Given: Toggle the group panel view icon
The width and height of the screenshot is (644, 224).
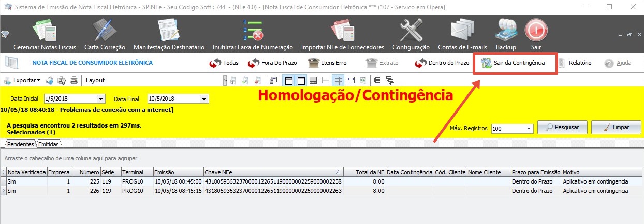Looking at the screenshot, I should pyautogui.click(x=289, y=80).
